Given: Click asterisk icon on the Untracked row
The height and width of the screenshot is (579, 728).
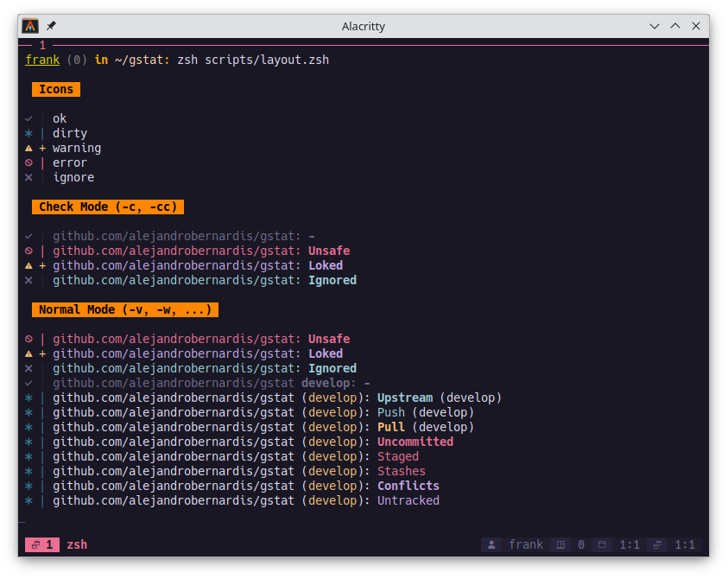Looking at the screenshot, I should 28,500.
